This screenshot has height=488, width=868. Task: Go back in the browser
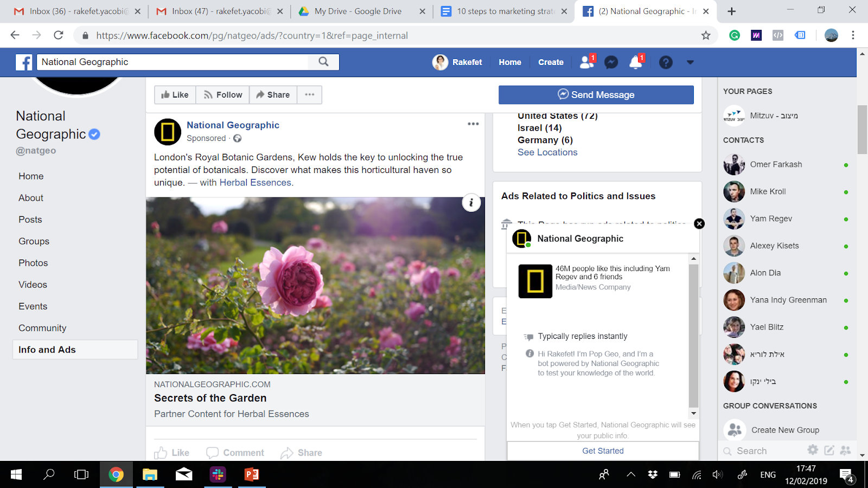coord(15,35)
